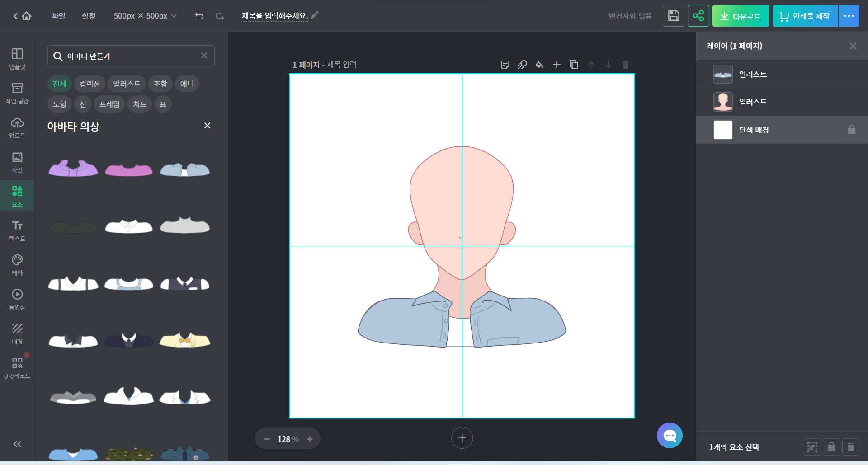
Task: Add page with the round plus button
Action: pos(462,438)
